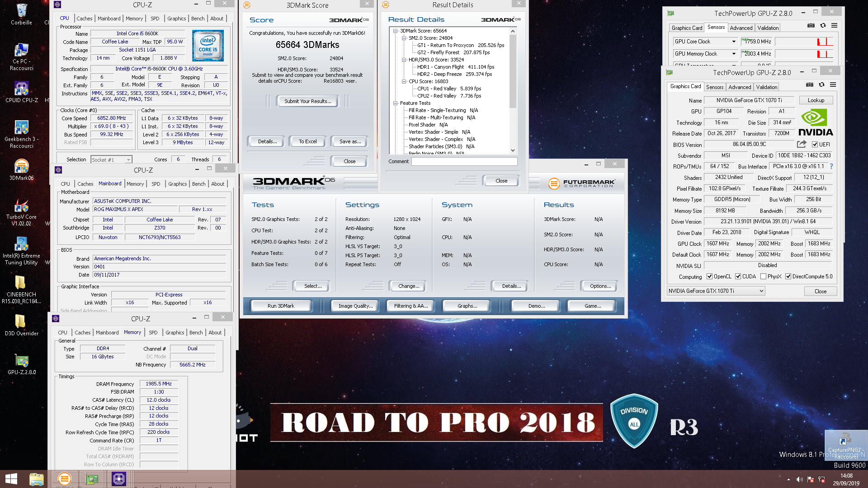
Task: Click the Filtering & AA... button
Action: click(411, 306)
